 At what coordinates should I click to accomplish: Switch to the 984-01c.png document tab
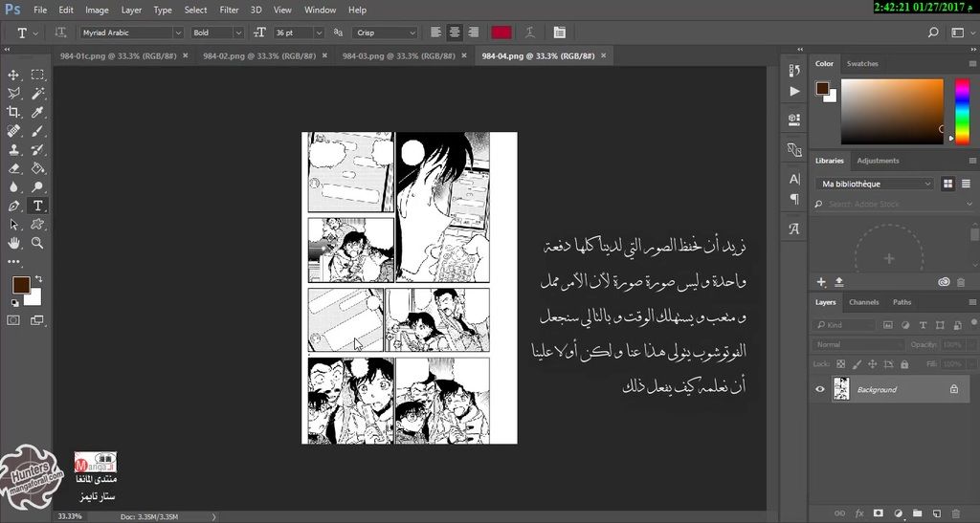(118, 55)
